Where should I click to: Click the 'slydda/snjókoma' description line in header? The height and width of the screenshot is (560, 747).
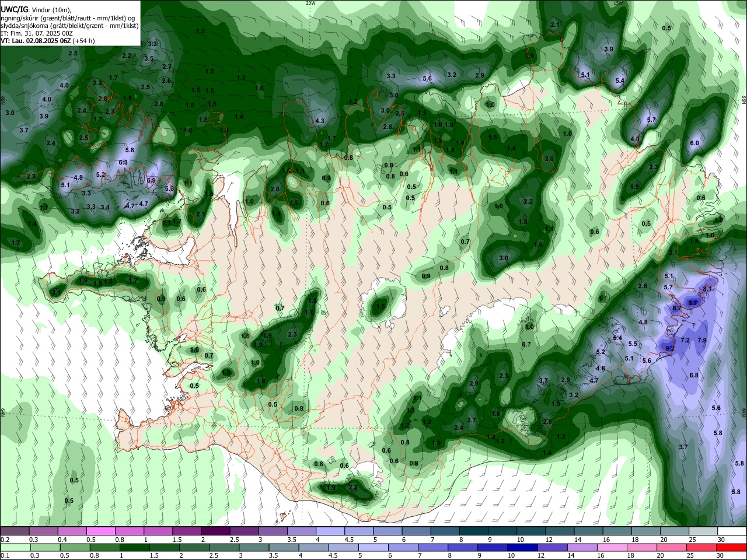pos(69,26)
